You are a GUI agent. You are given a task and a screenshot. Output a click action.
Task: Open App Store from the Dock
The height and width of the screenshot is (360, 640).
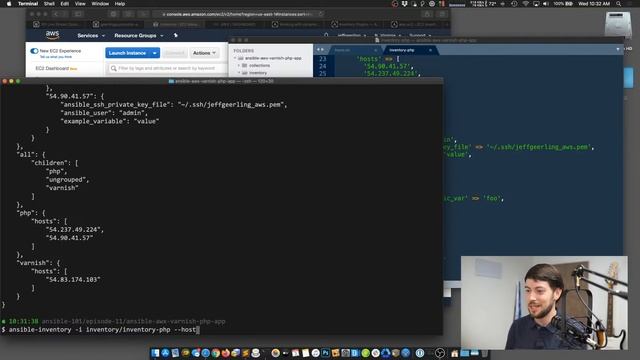tap(165, 353)
